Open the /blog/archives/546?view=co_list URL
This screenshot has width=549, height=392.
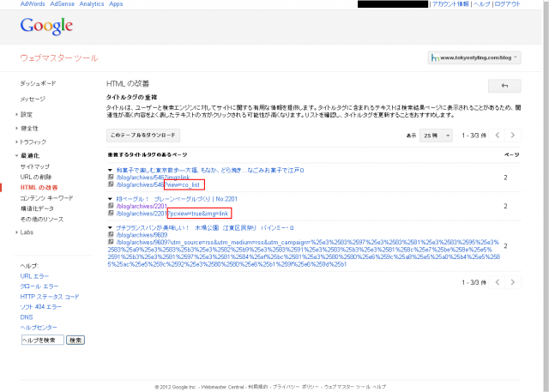(158, 184)
